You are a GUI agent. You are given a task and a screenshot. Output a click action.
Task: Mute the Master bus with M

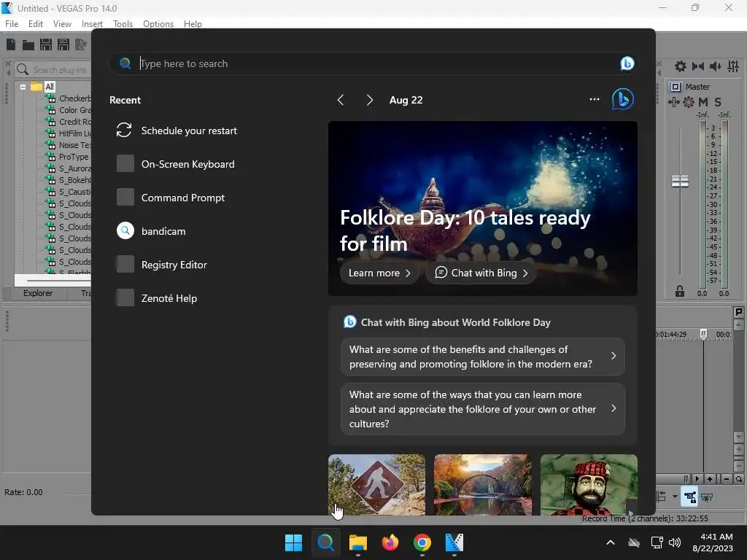(x=703, y=102)
